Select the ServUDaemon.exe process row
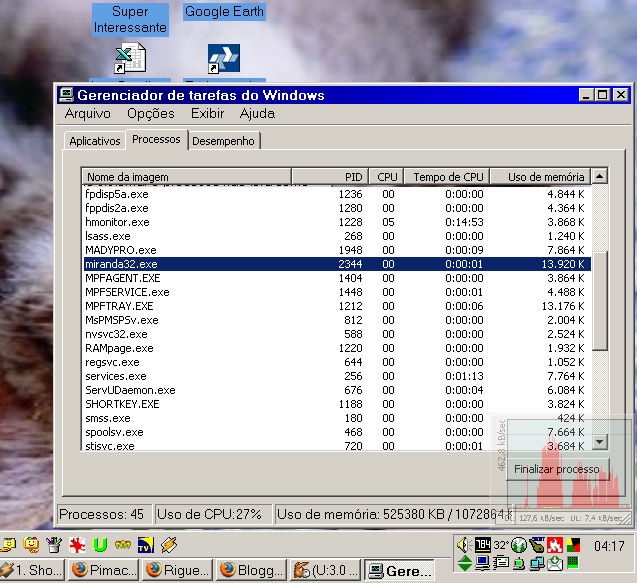The height and width of the screenshot is (583, 637). click(x=337, y=390)
